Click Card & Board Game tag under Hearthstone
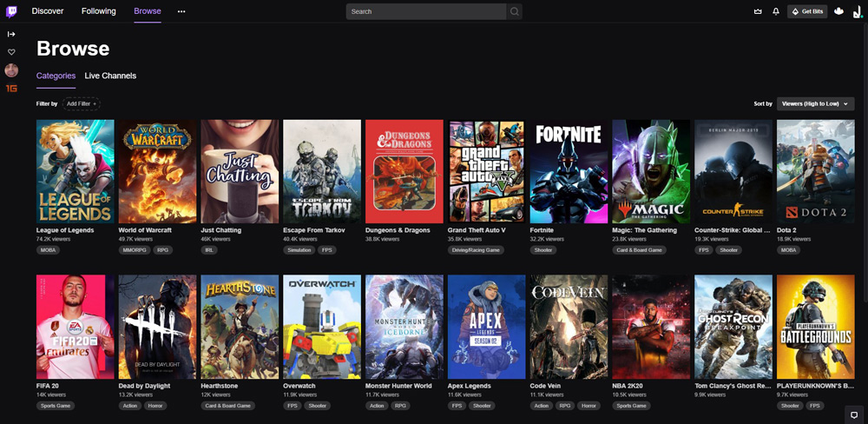Image resolution: width=868 pixels, height=424 pixels. pyautogui.click(x=228, y=406)
